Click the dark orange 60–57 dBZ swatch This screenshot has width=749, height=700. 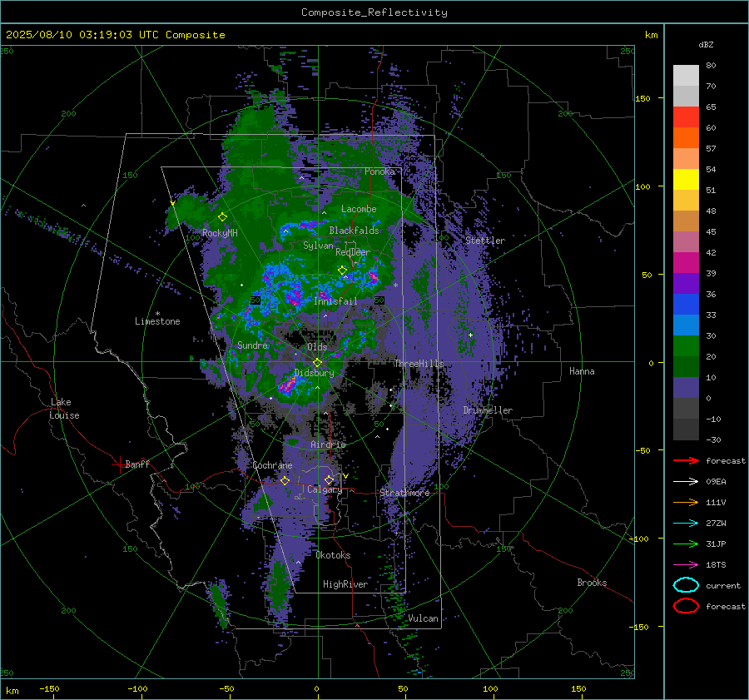[686, 137]
